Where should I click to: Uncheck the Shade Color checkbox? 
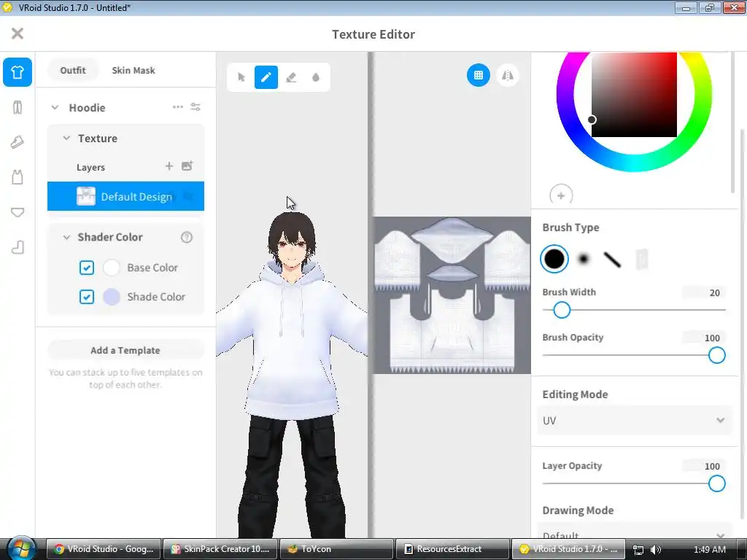pyautogui.click(x=87, y=297)
